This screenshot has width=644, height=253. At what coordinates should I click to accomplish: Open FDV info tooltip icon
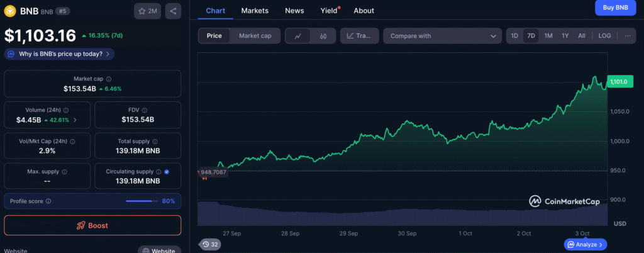pyautogui.click(x=145, y=110)
